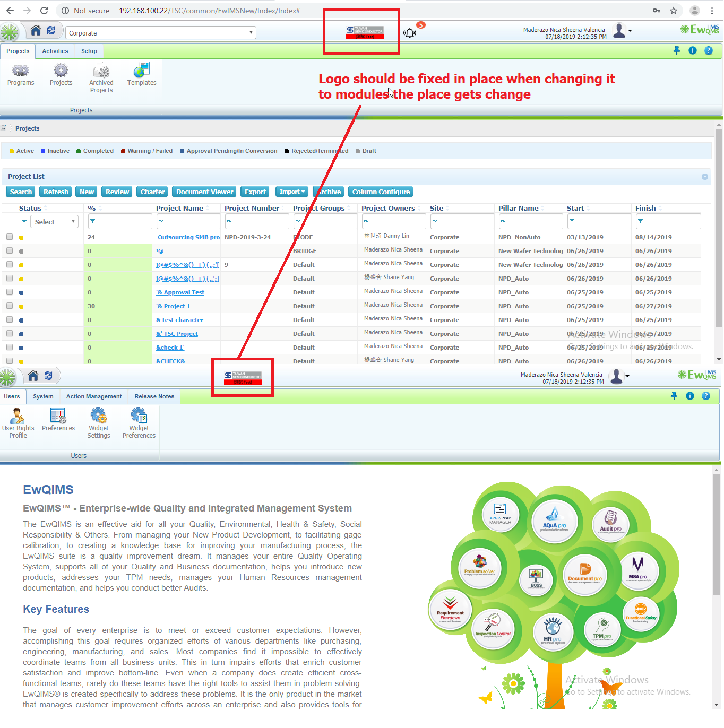
Task: Open the Outsourcing SMB pro project link
Action: [188, 237]
